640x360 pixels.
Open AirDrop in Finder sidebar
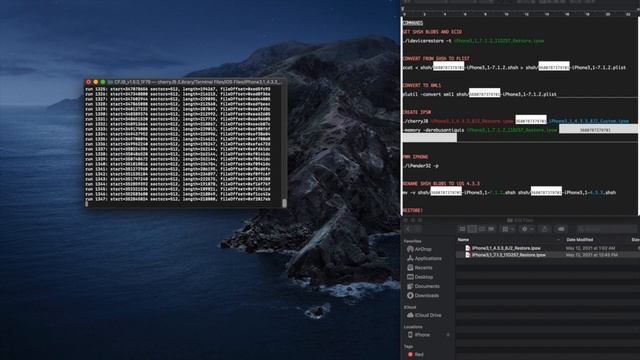(x=419, y=249)
